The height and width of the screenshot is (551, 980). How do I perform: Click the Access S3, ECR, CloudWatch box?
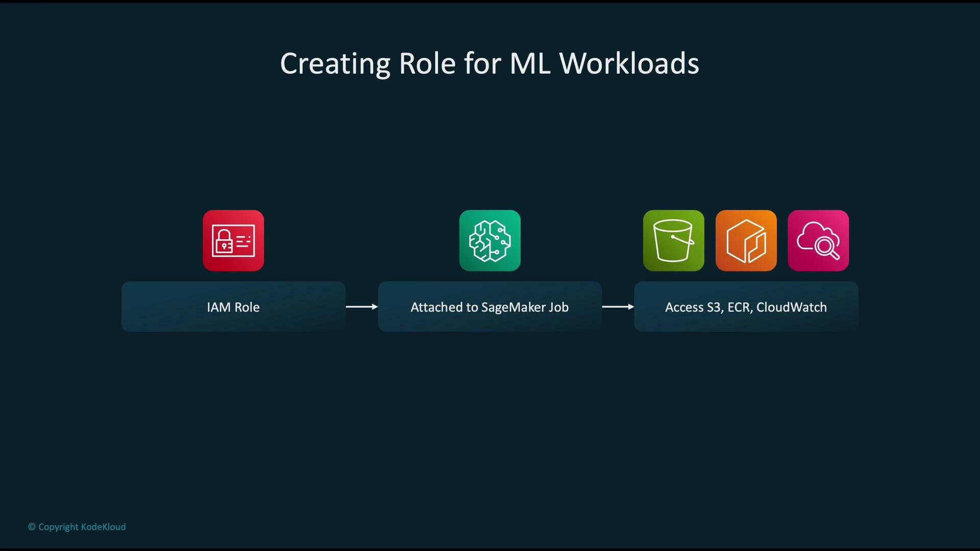[746, 307]
